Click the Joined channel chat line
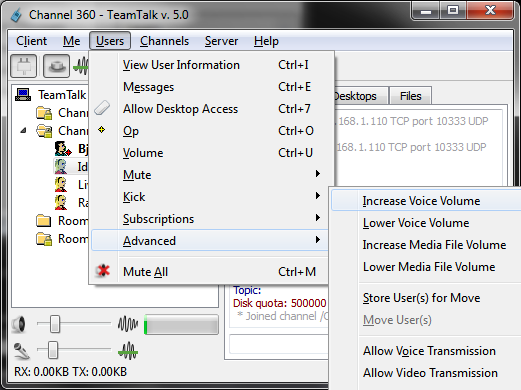This screenshot has width=521, height=390. 283,316
